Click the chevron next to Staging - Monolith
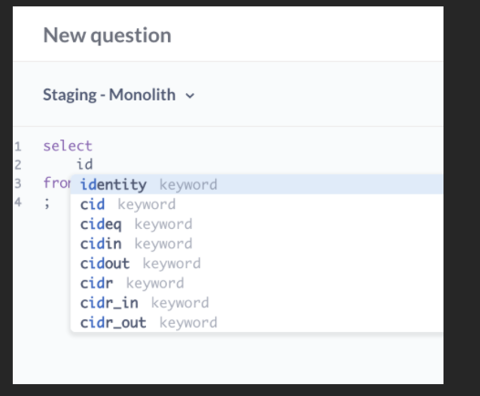This screenshot has width=480, height=396. pyautogui.click(x=190, y=96)
